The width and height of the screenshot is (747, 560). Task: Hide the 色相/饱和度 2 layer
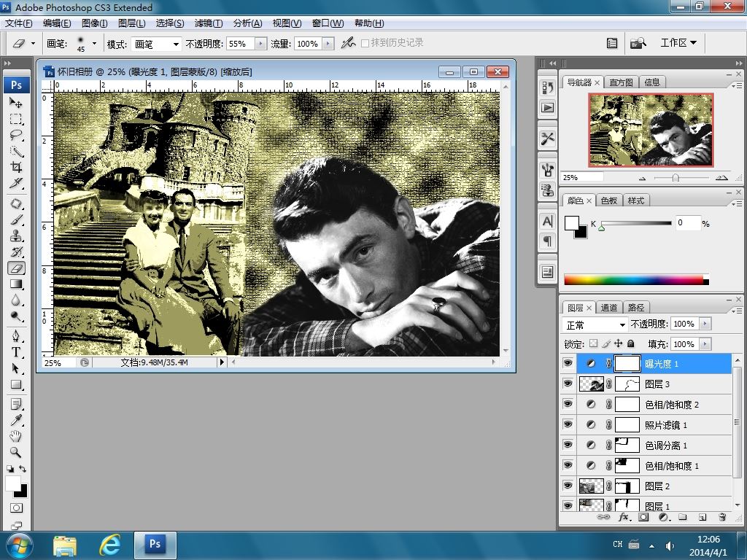568,404
